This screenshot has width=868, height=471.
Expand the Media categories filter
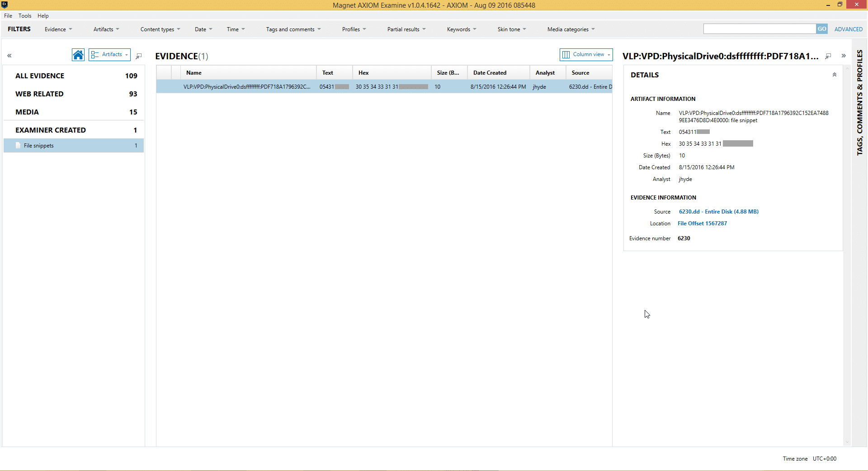[x=571, y=29]
